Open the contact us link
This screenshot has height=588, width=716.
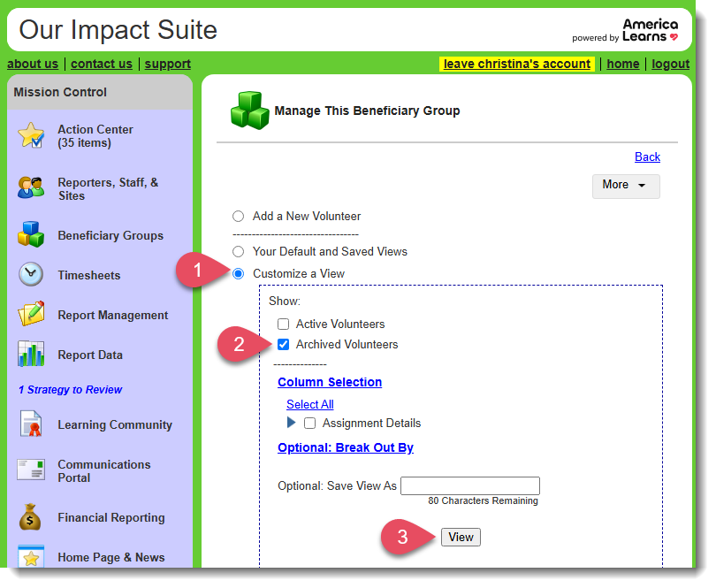(x=102, y=64)
